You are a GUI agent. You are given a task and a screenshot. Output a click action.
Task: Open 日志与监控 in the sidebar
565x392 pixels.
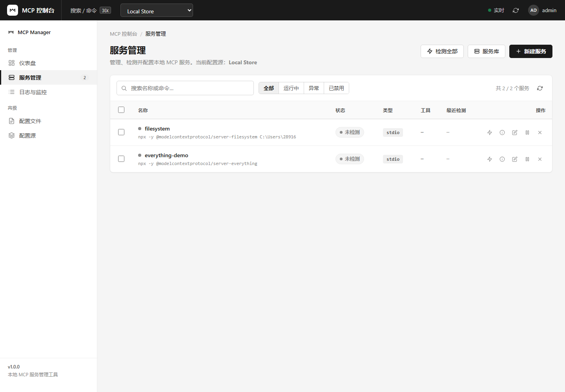pyautogui.click(x=48, y=92)
